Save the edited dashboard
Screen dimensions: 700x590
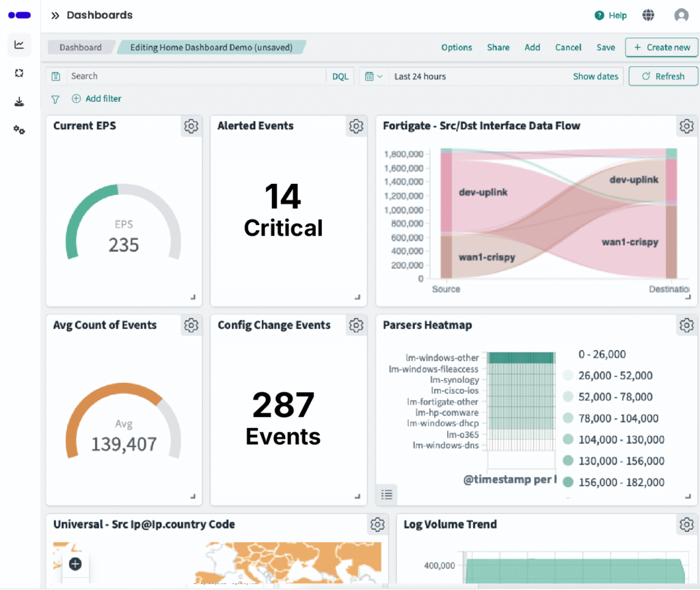tap(606, 47)
